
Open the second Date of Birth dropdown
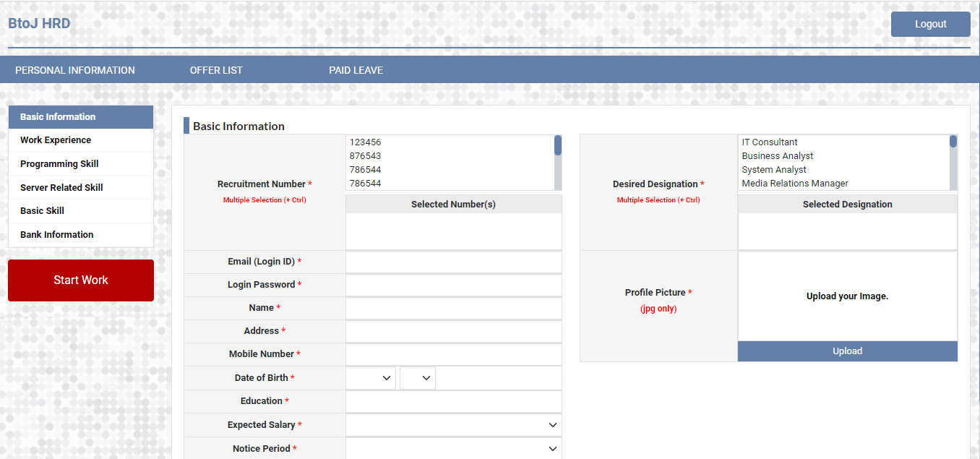click(x=417, y=378)
